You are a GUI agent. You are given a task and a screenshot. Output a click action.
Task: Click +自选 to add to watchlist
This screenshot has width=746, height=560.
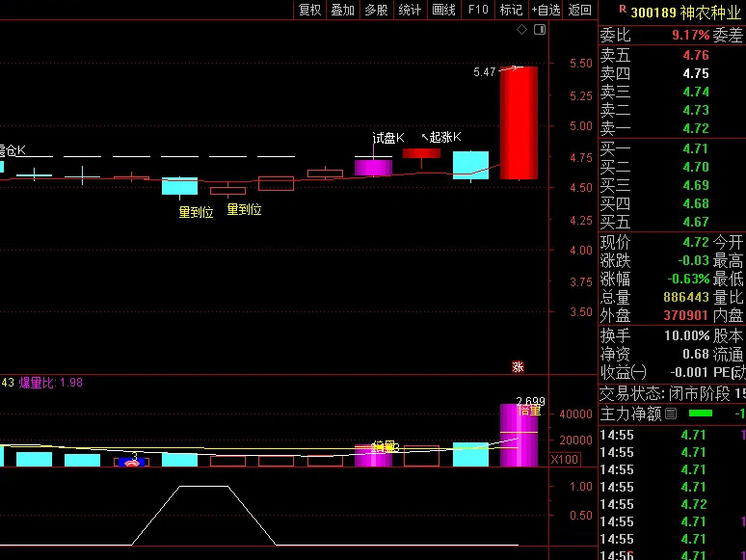[x=546, y=10]
